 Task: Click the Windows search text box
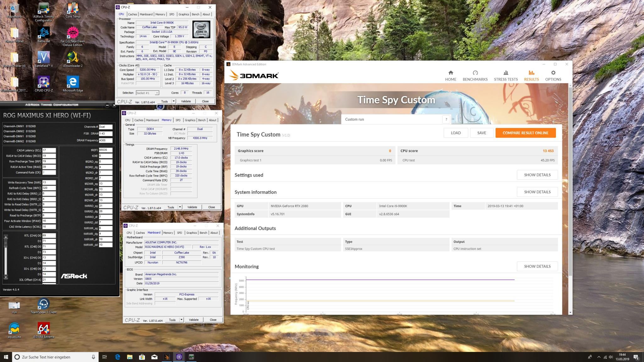(x=56, y=357)
